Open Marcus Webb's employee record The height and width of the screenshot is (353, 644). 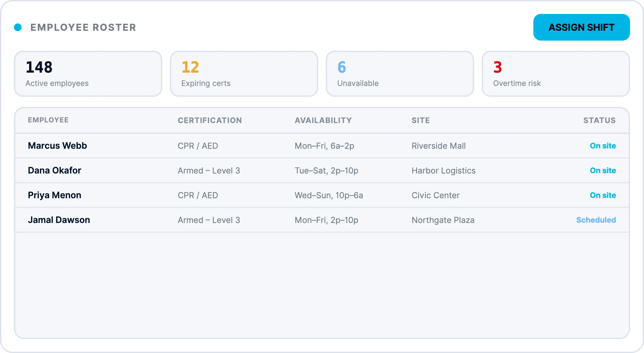(57, 146)
